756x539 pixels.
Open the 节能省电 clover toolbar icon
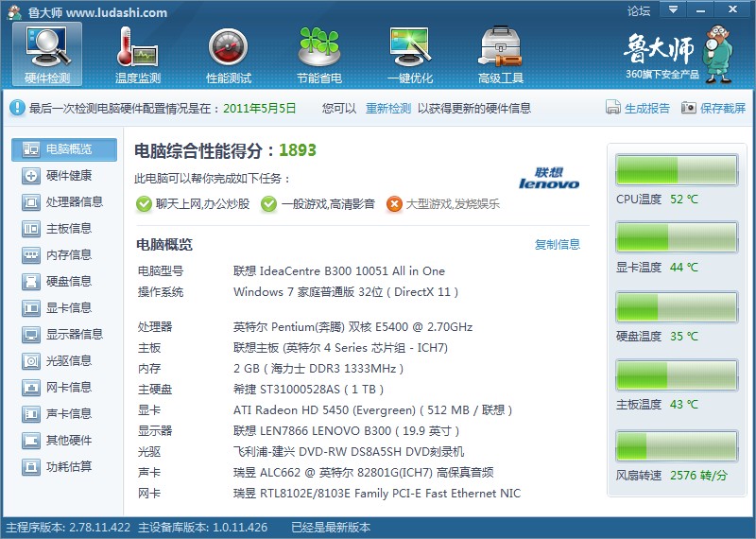[x=319, y=55]
